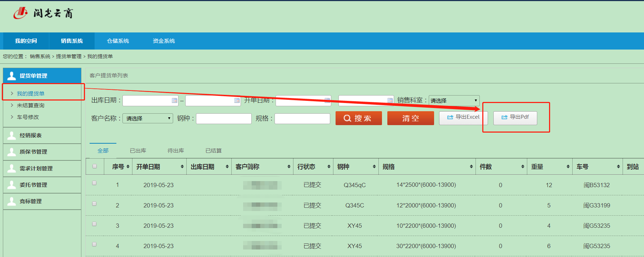Check the checkbox for row 1

pos(94,183)
